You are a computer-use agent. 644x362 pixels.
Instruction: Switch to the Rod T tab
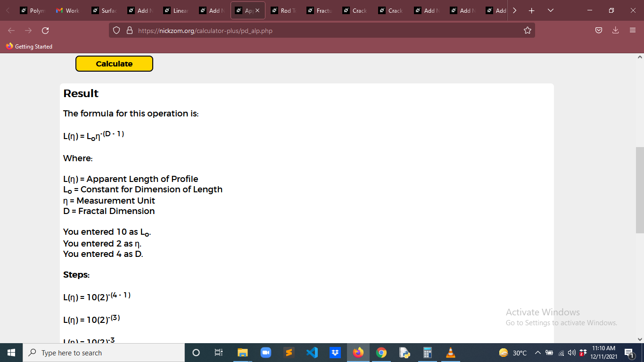pyautogui.click(x=283, y=10)
